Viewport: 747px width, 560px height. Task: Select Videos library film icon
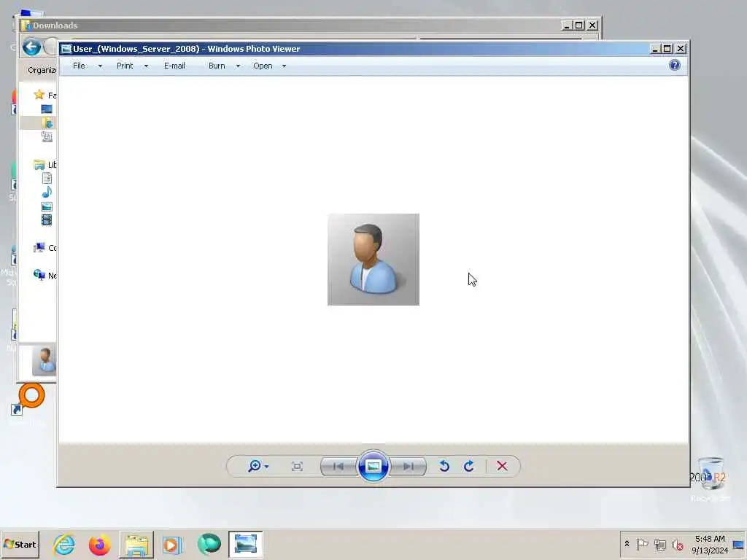coord(47,220)
